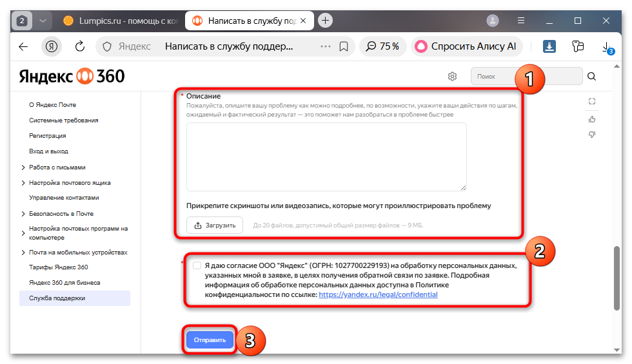Open the help settings gear icon
Screen dimensions: 632x364
(452, 76)
